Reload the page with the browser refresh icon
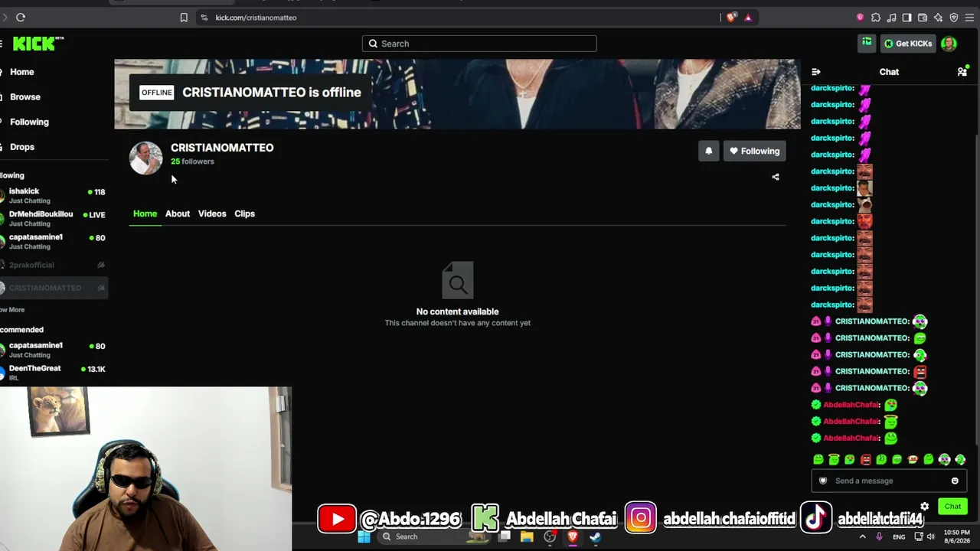Image resolution: width=980 pixels, height=551 pixels. tap(21, 18)
